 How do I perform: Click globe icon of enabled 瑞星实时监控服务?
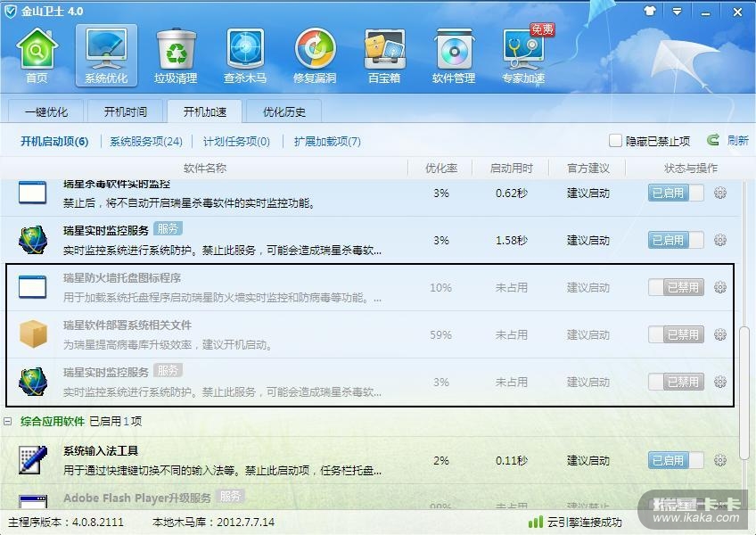(33, 240)
